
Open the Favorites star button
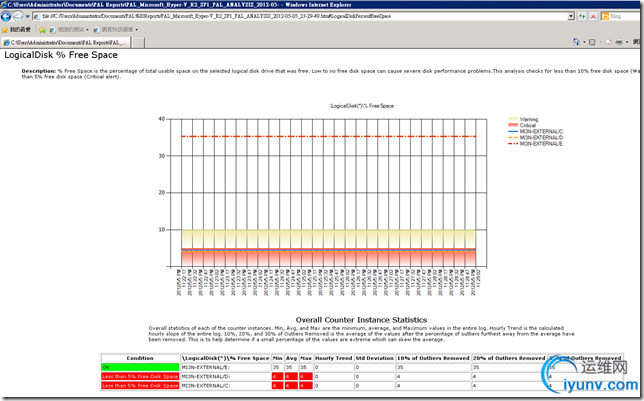(x=14, y=30)
